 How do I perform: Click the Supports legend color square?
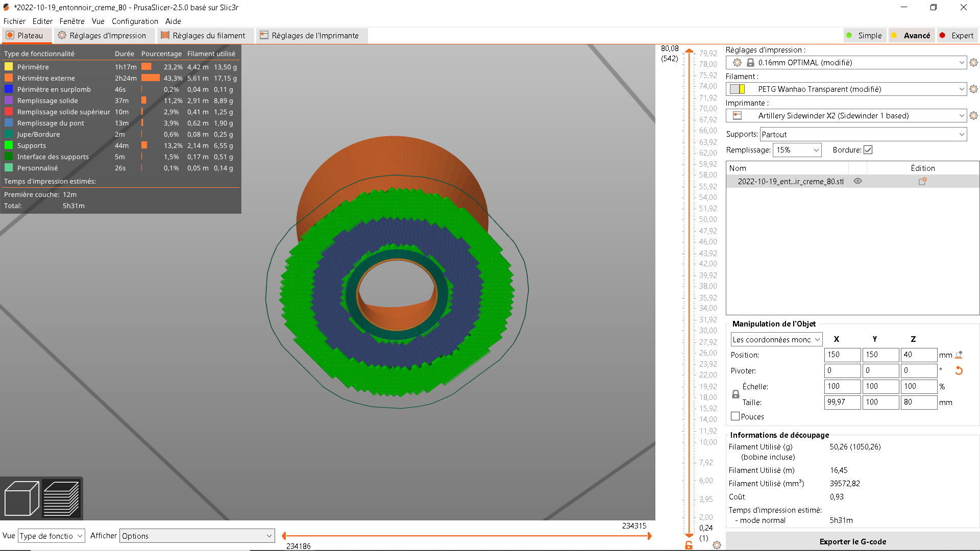(9, 145)
